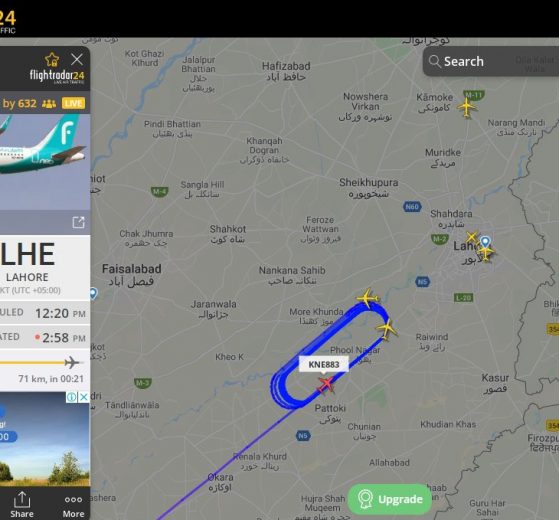The height and width of the screenshot is (520, 559).
Task: Click the yellow plane near Kamoke
Action: pos(467,107)
